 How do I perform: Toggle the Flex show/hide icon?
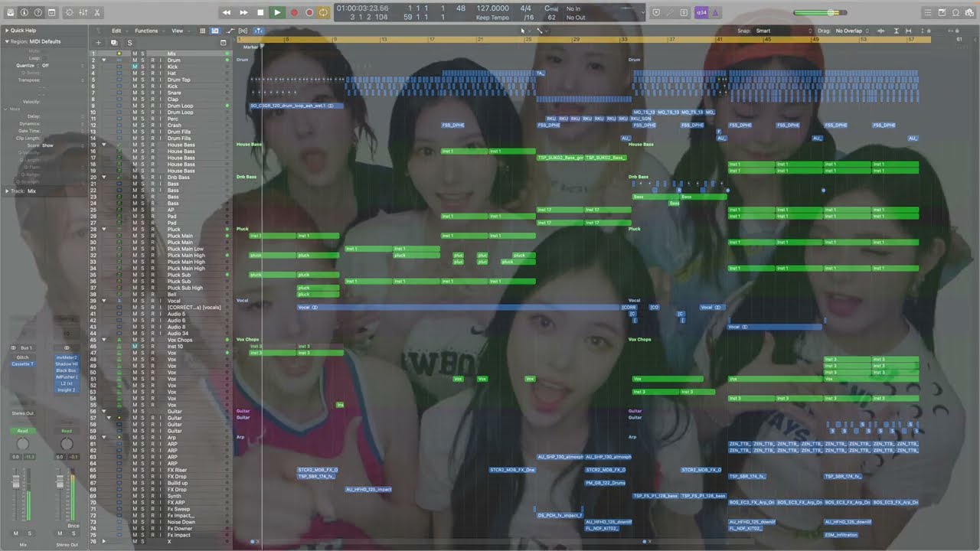pyautogui.click(x=243, y=31)
